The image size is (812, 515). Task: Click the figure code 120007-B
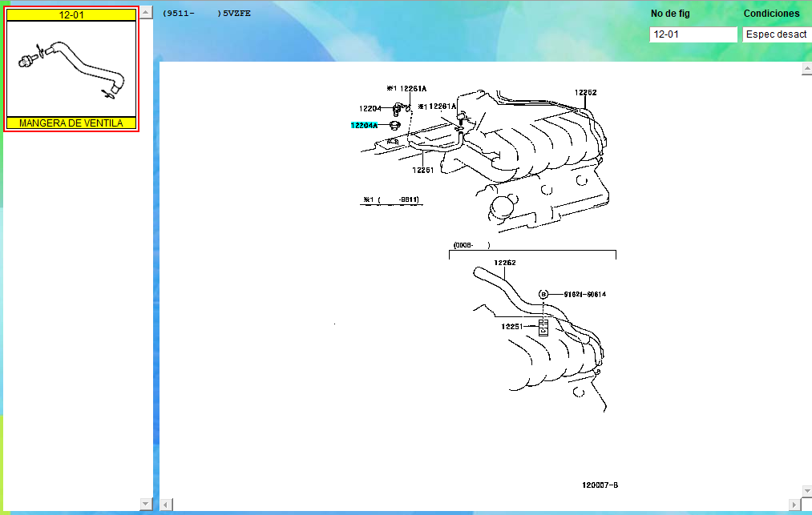[x=600, y=485]
